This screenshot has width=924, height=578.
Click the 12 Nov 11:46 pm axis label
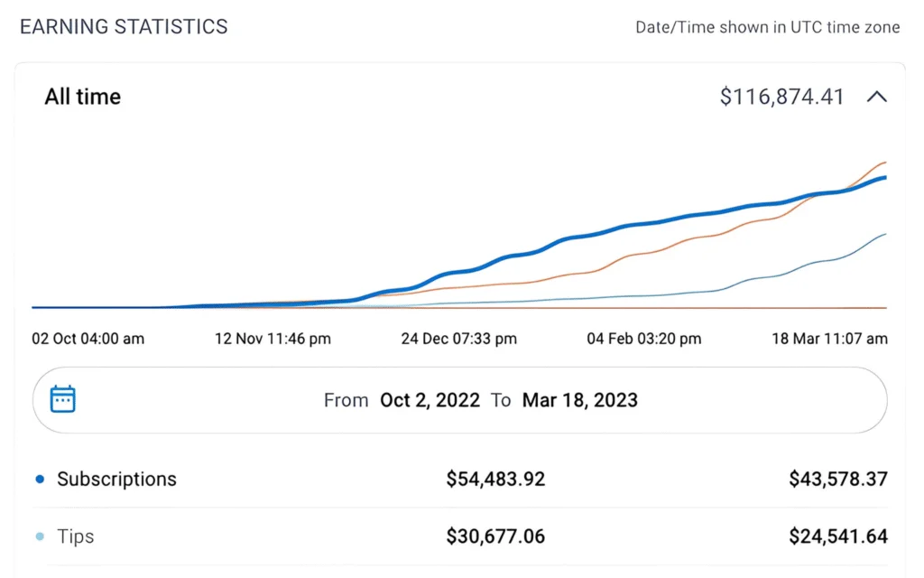(x=273, y=339)
